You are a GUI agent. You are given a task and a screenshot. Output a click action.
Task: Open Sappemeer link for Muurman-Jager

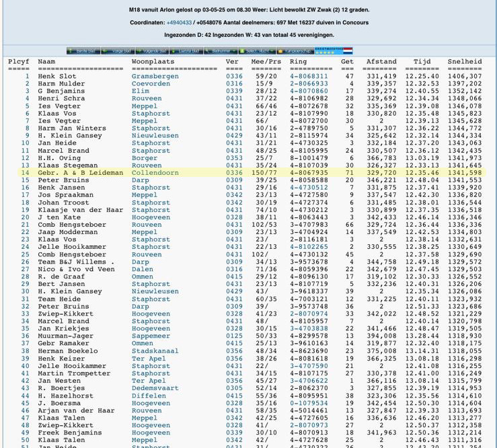[x=151, y=336]
